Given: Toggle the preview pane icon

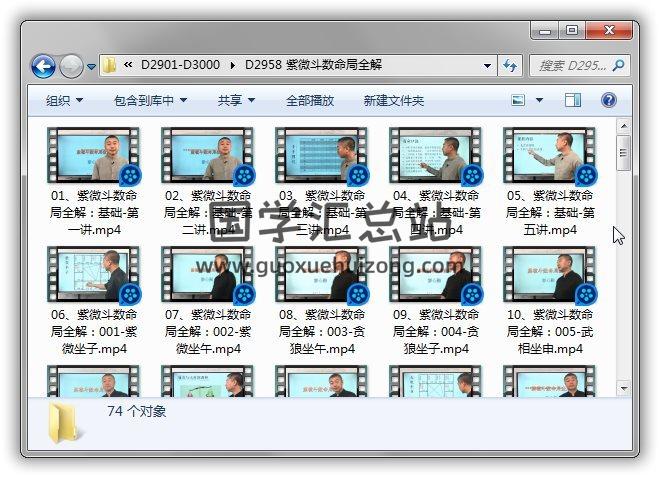Looking at the screenshot, I should click(x=573, y=100).
